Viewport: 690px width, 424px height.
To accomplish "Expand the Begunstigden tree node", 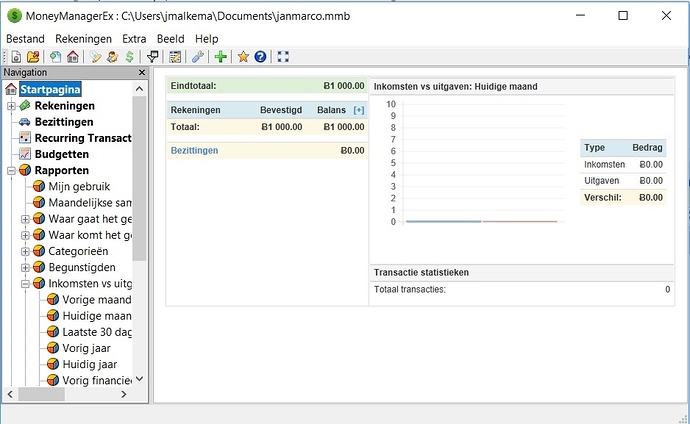I will tap(26, 268).
